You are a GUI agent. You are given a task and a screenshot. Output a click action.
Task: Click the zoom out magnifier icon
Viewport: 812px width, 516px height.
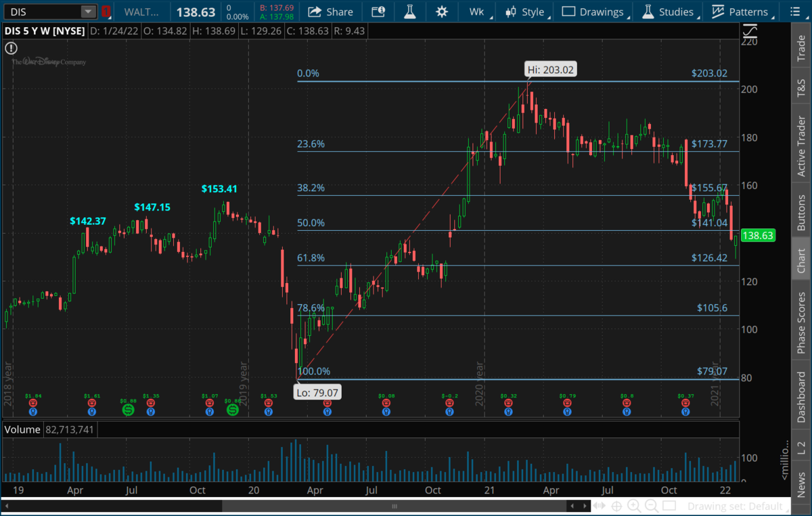click(652, 506)
